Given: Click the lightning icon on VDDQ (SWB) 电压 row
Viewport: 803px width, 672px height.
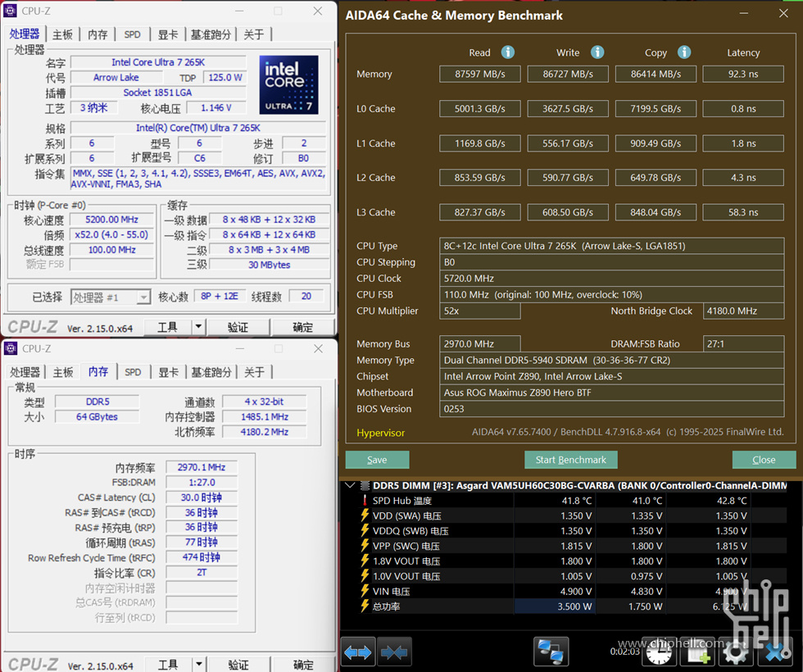Looking at the screenshot, I should 365,531.
